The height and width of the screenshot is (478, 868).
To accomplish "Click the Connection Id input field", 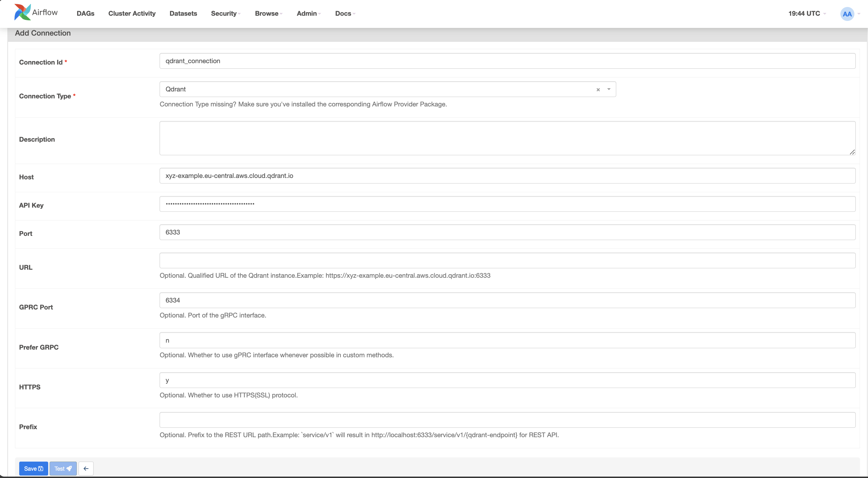I will pos(507,61).
